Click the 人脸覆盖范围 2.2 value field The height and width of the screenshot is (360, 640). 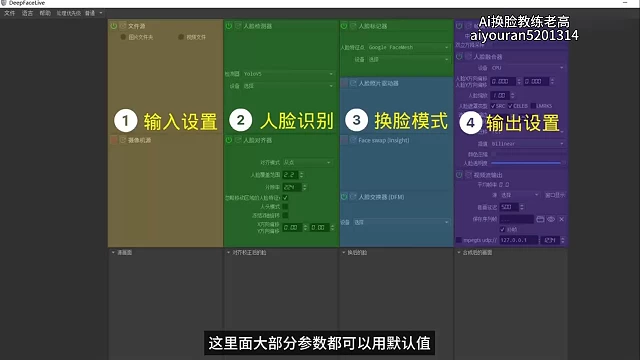[x=290, y=175]
